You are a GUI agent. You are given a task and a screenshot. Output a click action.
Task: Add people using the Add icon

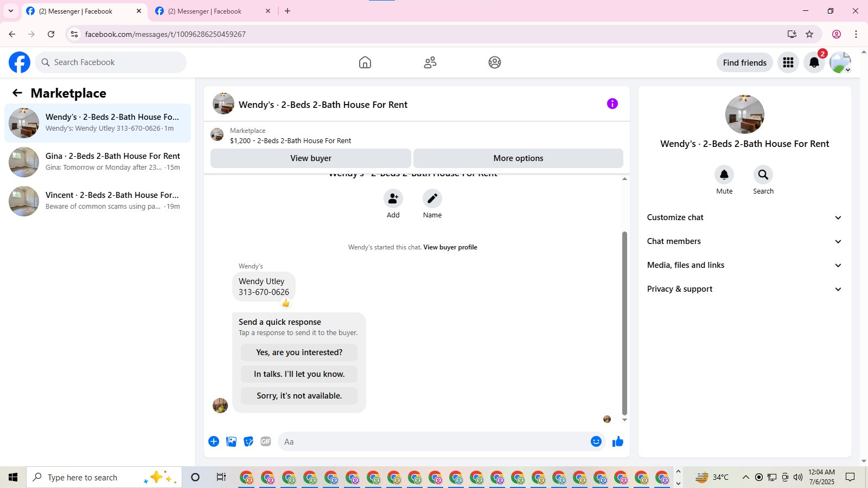[393, 198]
